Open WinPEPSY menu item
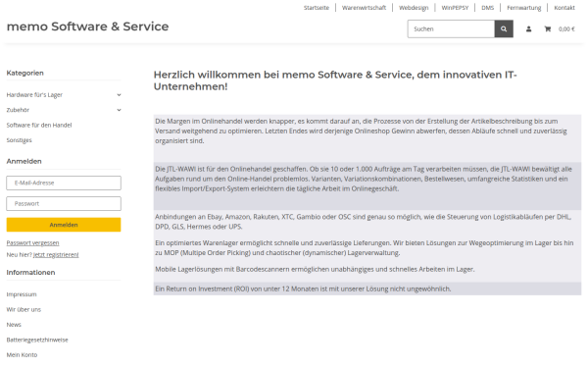The width and height of the screenshot is (588, 368). pyautogui.click(x=455, y=8)
